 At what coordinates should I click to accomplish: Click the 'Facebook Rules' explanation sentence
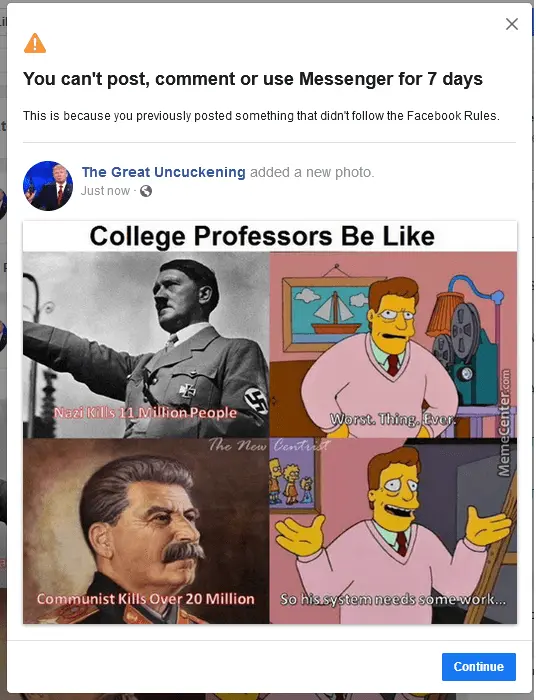coord(261,116)
